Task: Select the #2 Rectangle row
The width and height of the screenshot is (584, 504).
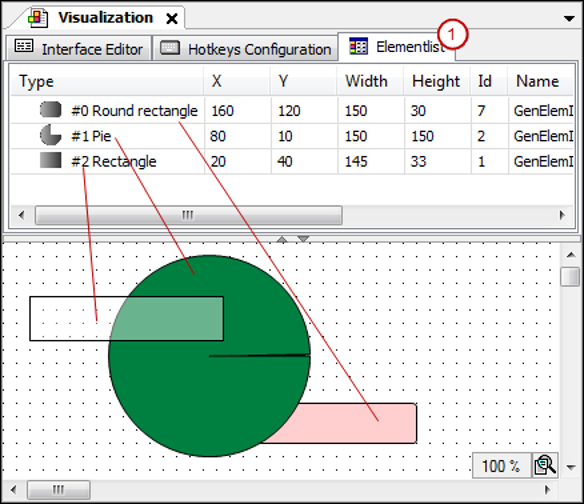Action: pyautogui.click(x=292, y=161)
